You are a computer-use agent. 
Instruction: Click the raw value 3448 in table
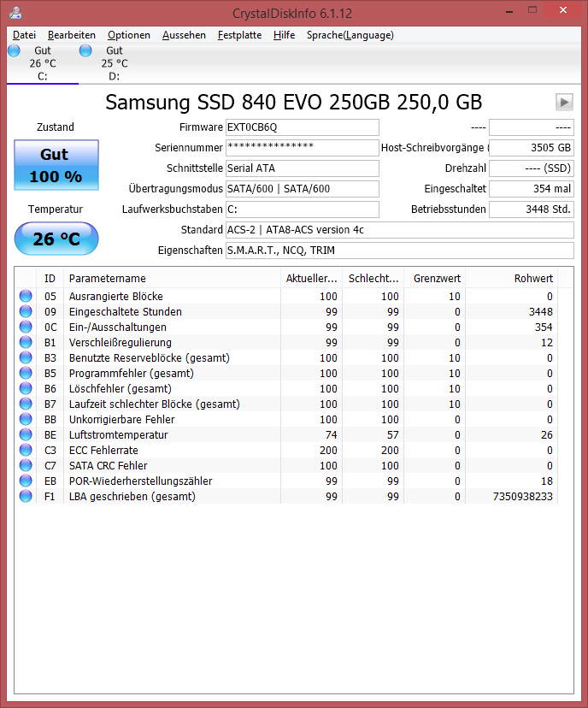point(541,311)
